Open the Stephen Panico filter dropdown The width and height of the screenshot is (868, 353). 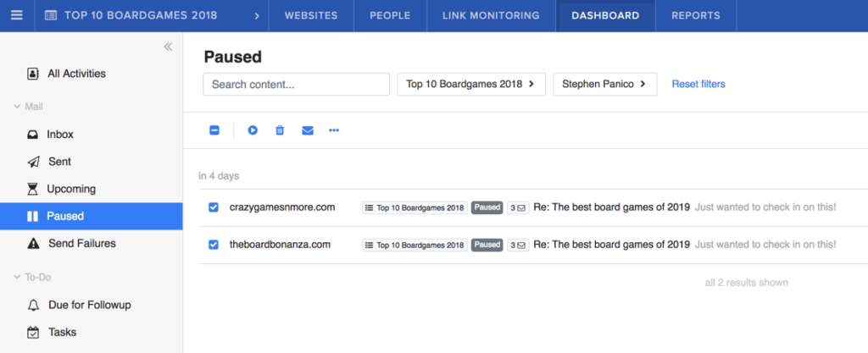(604, 84)
